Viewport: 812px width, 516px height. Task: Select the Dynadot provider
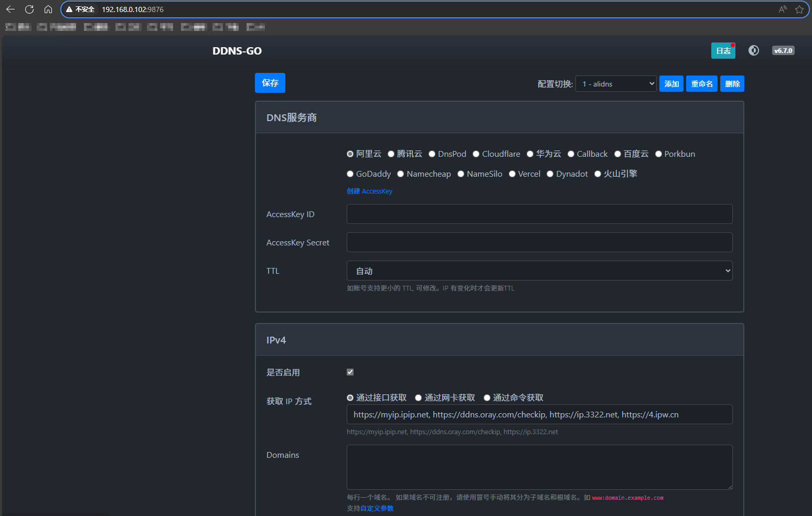click(550, 174)
